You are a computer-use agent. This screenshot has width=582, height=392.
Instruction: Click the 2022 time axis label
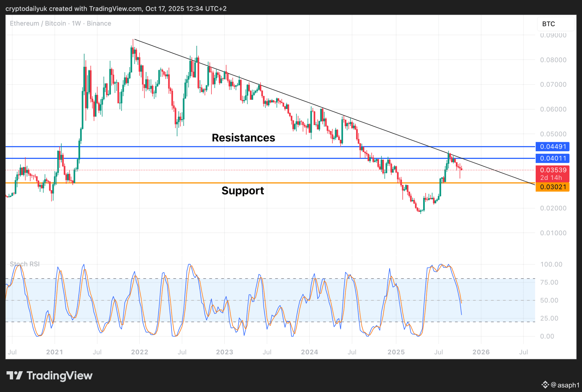tap(140, 352)
